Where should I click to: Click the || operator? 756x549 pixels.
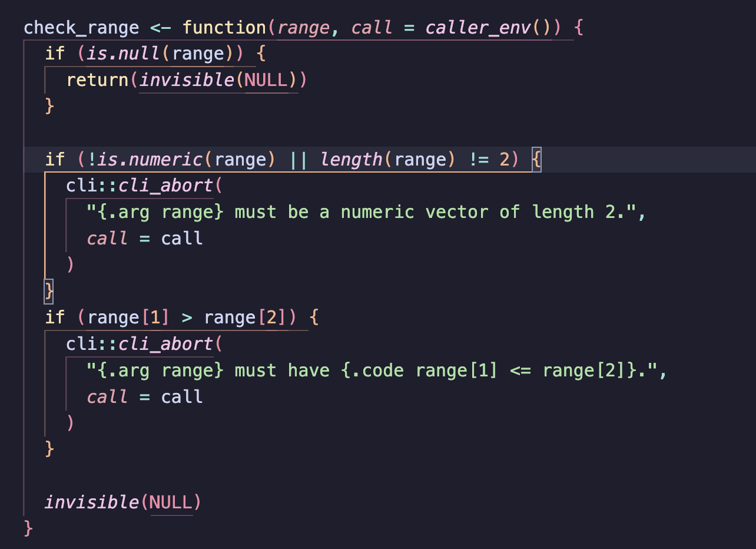pos(298,159)
